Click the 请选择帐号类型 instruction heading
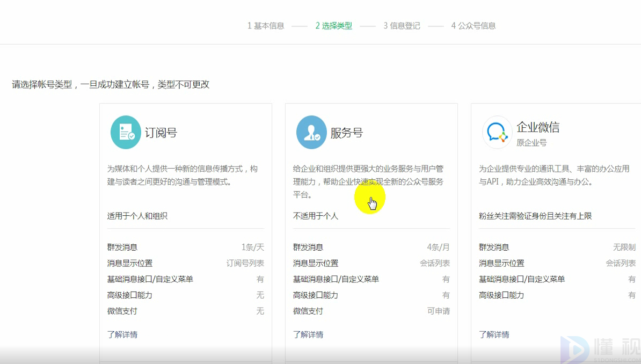 (111, 84)
